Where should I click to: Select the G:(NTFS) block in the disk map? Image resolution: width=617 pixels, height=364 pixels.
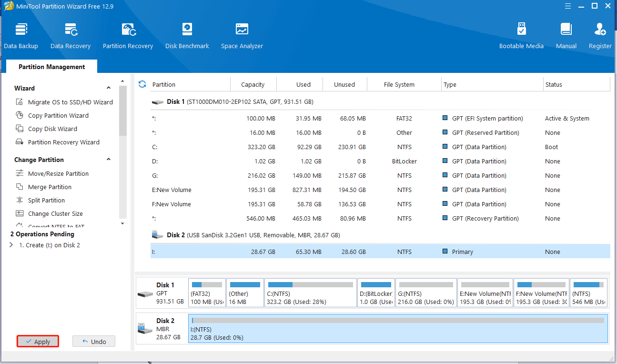pyautogui.click(x=426, y=293)
